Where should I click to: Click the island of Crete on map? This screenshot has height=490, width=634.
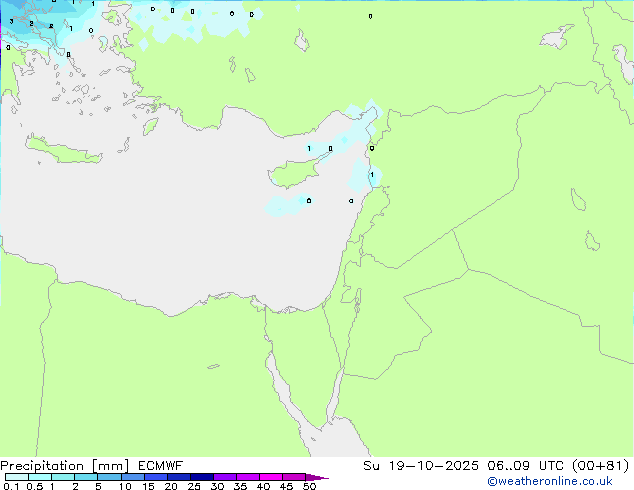tap(63, 150)
